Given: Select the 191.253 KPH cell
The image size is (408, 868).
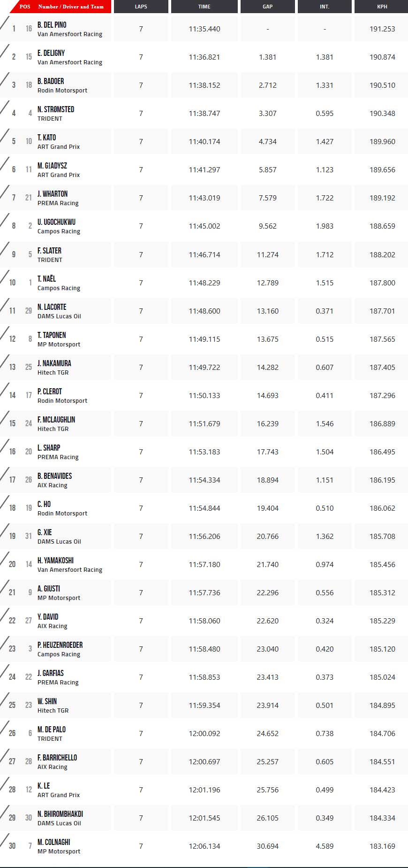Looking at the screenshot, I should pyautogui.click(x=382, y=29).
